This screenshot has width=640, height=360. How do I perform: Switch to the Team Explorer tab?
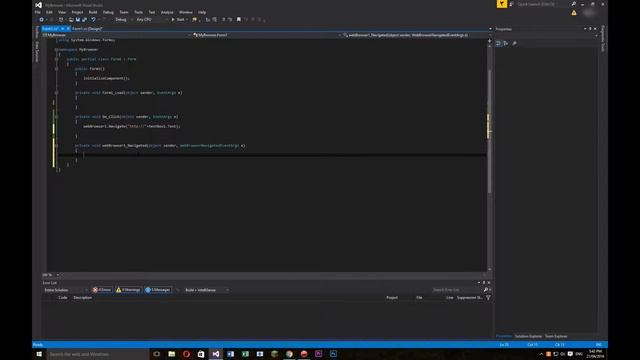[556, 336]
